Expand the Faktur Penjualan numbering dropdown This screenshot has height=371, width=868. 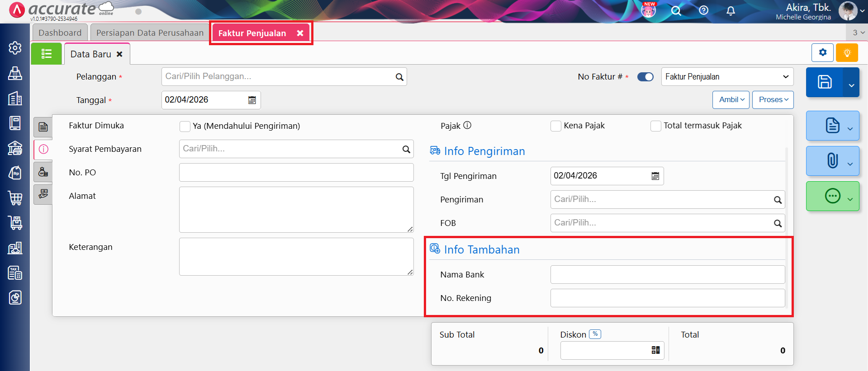[x=727, y=77]
